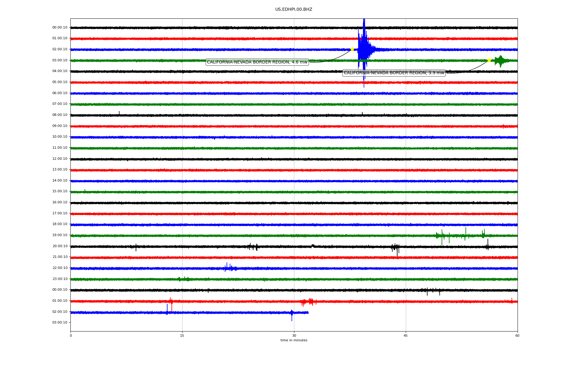Select the 'CALIFORNIA-NEVADA BORDER REGION, 4.6 mw' annotation box
Viewport: 588px width, 368px height.
[x=257, y=62]
